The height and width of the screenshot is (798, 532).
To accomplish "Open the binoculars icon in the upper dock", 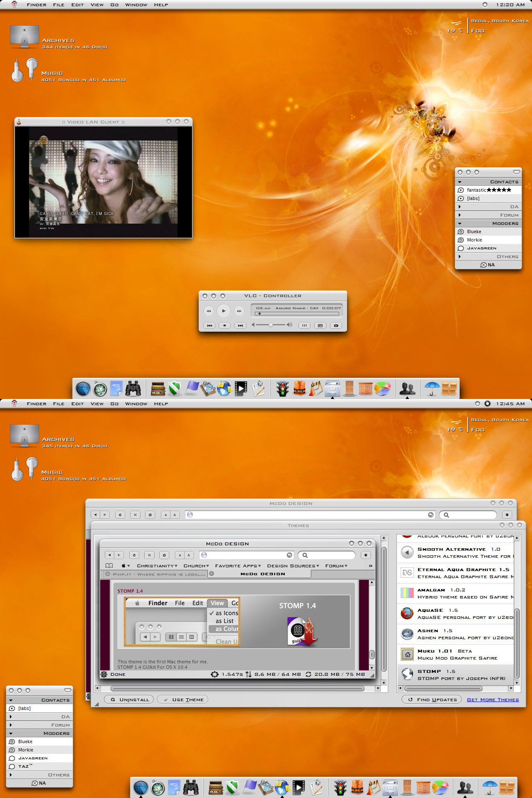I will pyautogui.click(x=133, y=388).
